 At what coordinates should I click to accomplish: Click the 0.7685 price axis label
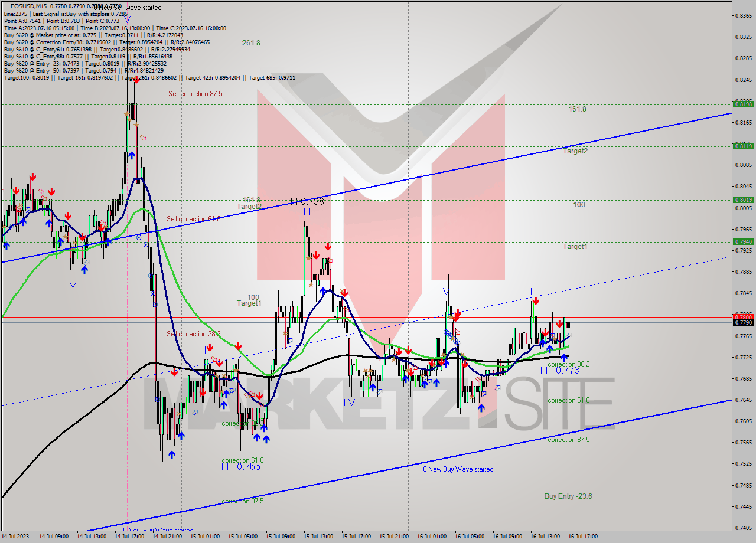pyautogui.click(x=743, y=378)
